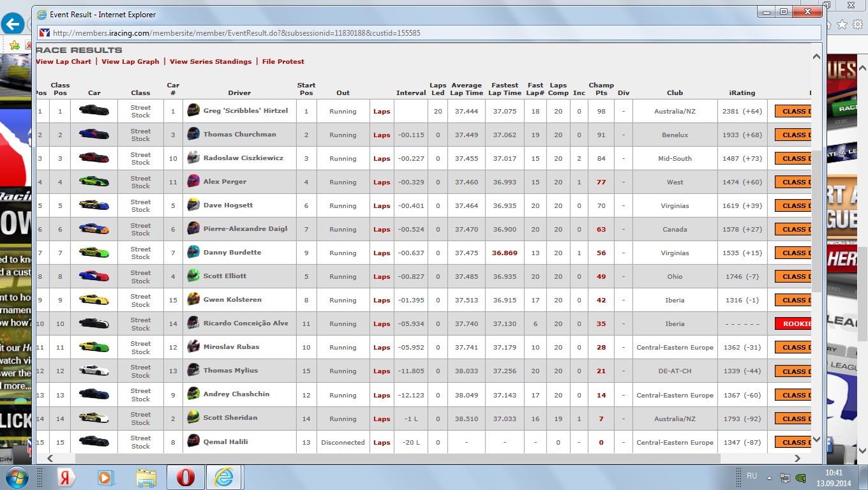
Task: Click the RU language indicator in tray
Action: click(752, 476)
